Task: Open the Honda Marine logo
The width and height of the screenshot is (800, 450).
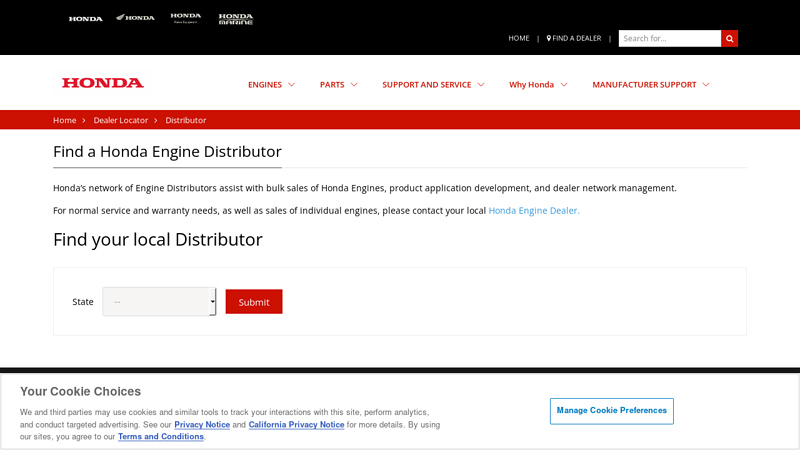Action: point(236,19)
